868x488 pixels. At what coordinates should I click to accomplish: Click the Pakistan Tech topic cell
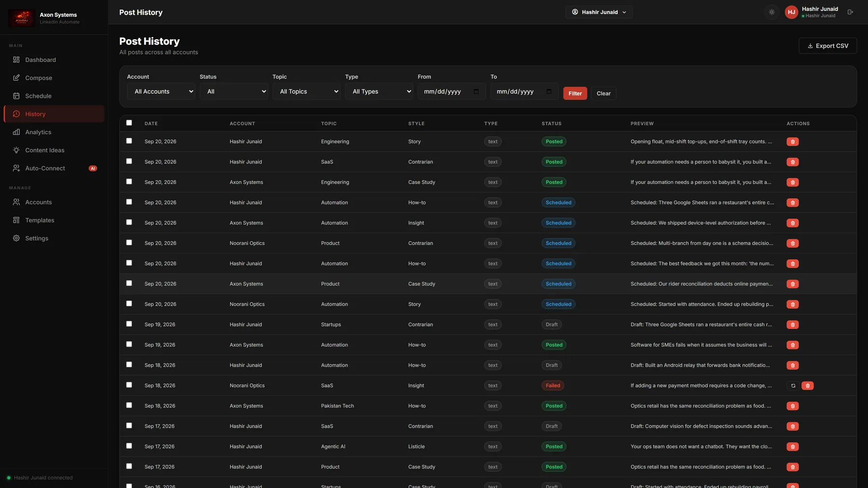pyautogui.click(x=338, y=406)
